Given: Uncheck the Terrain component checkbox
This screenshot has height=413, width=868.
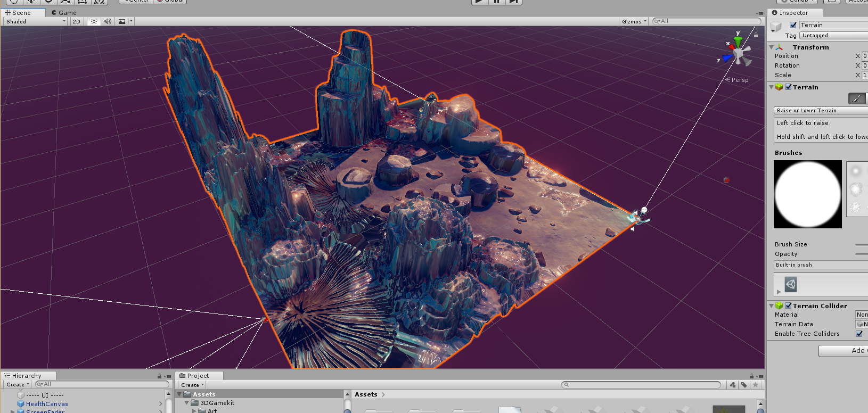Looking at the screenshot, I should 788,87.
